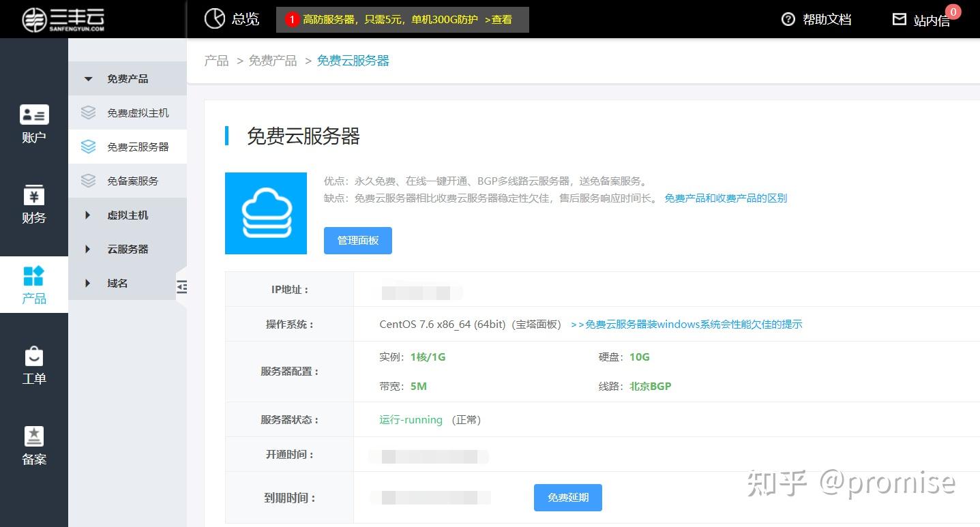This screenshot has height=527, width=980.
Task: Click the layers icon beside 免费云服务器
Action: 88,147
